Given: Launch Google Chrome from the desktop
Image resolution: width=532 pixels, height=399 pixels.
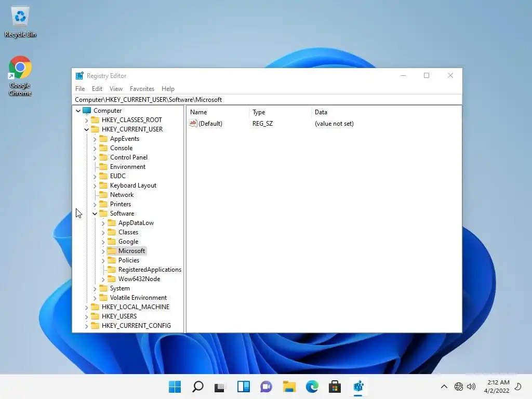Looking at the screenshot, I should point(20,76).
